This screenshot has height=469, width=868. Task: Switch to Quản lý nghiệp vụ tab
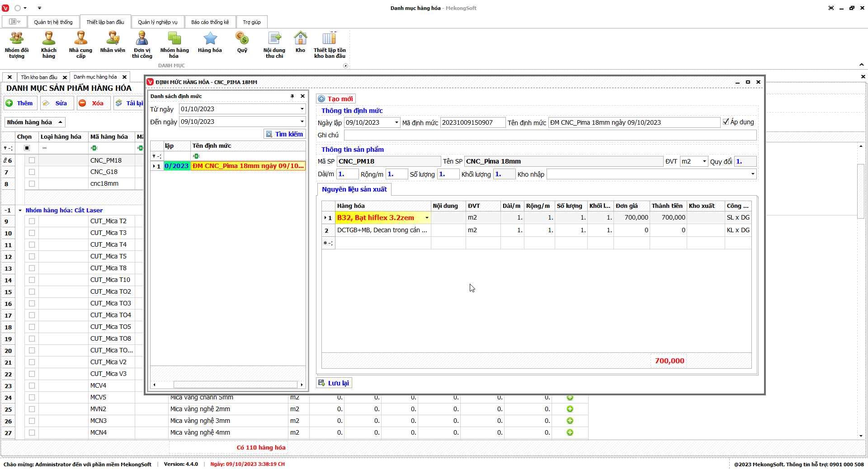coord(157,22)
